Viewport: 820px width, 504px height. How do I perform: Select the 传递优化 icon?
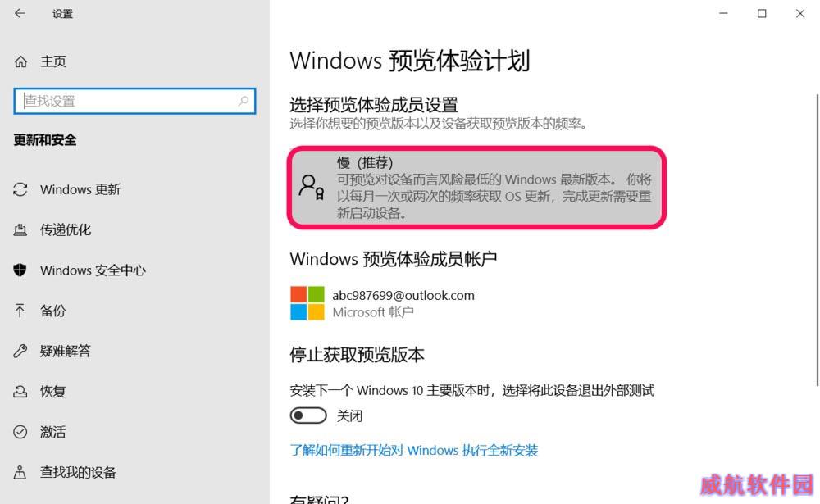pos(20,229)
